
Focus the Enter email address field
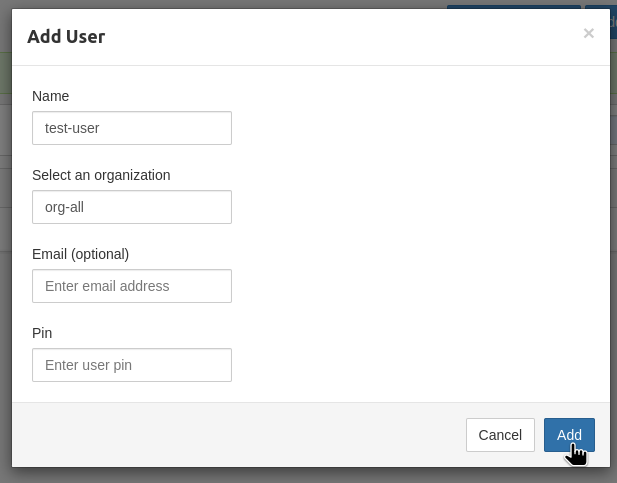(x=132, y=286)
